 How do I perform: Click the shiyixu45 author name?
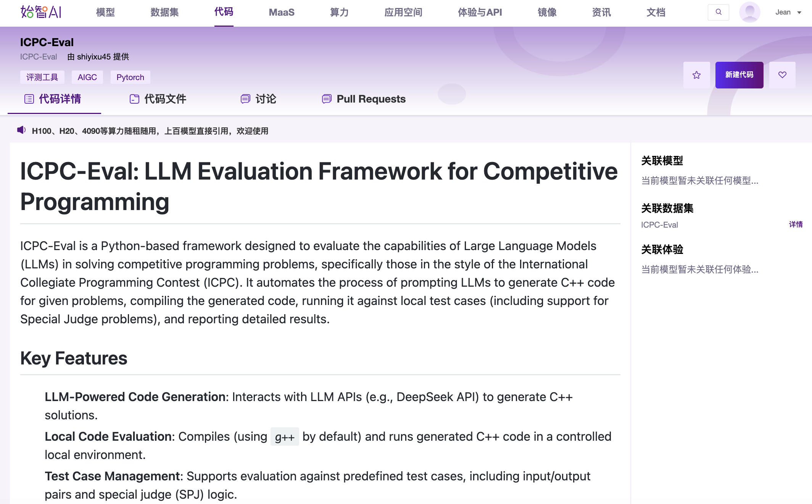click(93, 57)
